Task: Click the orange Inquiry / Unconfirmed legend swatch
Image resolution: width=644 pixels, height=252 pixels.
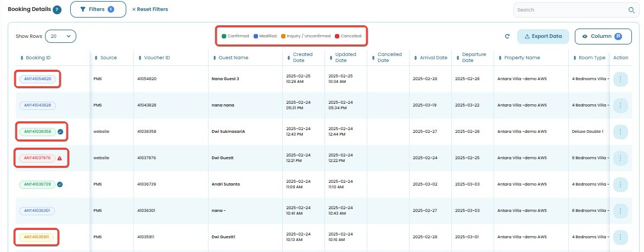Action: point(283,36)
